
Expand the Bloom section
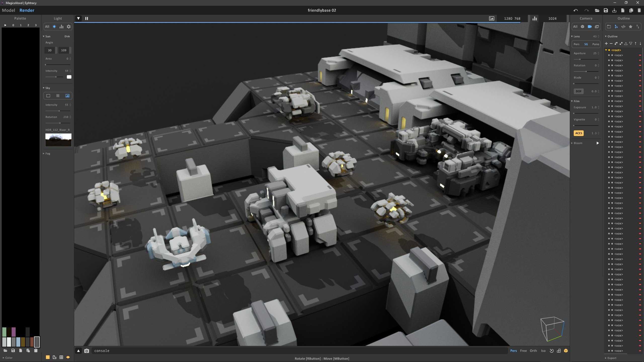pos(572,143)
